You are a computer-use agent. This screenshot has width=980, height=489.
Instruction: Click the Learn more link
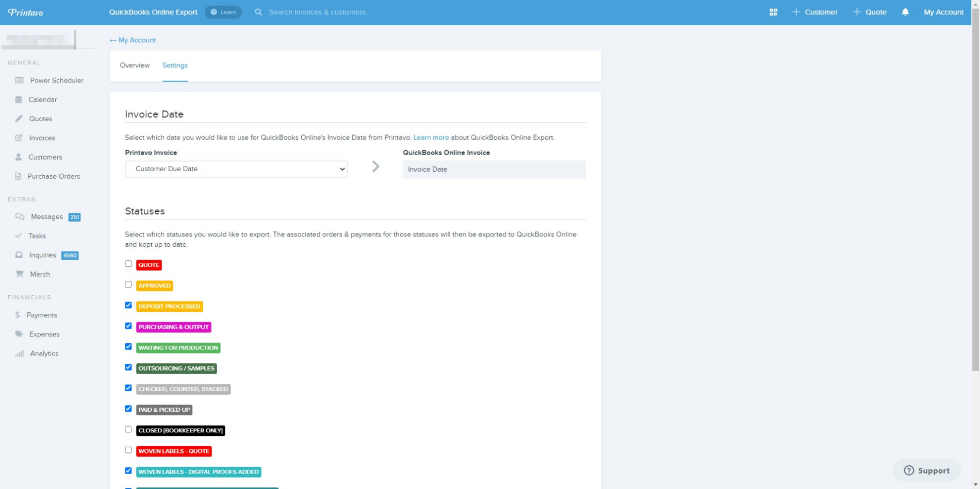click(x=431, y=138)
